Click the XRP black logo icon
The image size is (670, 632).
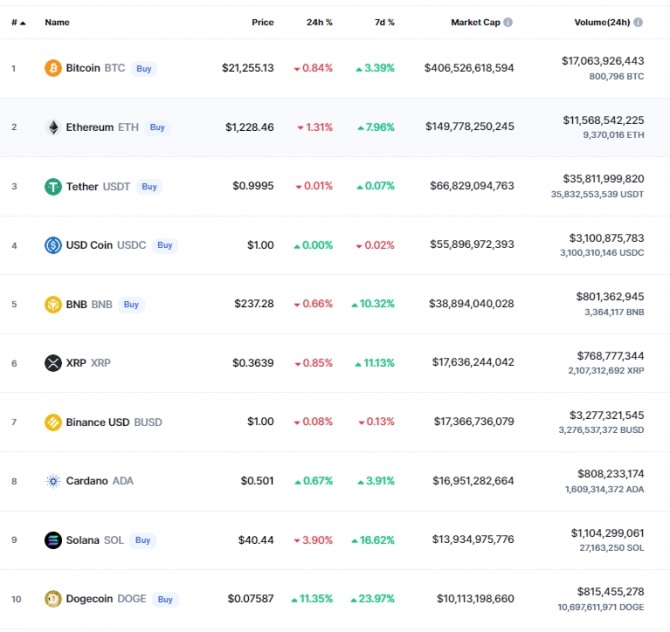(53, 363)
